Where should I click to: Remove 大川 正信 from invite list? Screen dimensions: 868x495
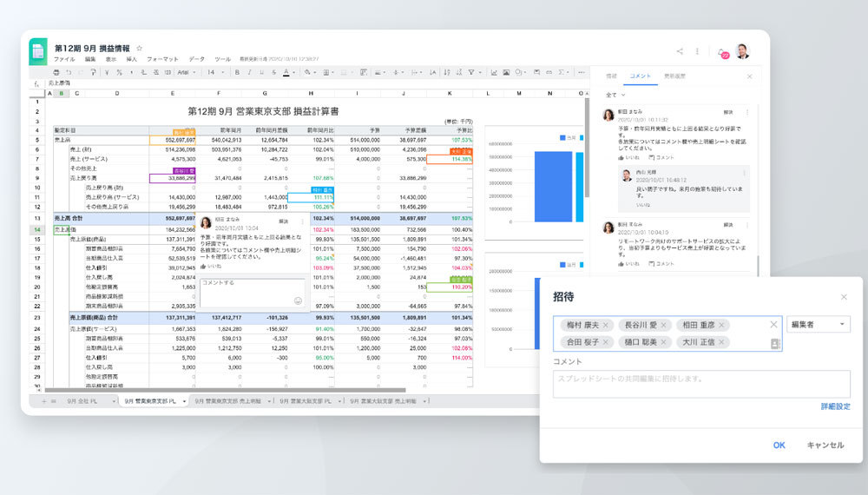tap(721, 342)
